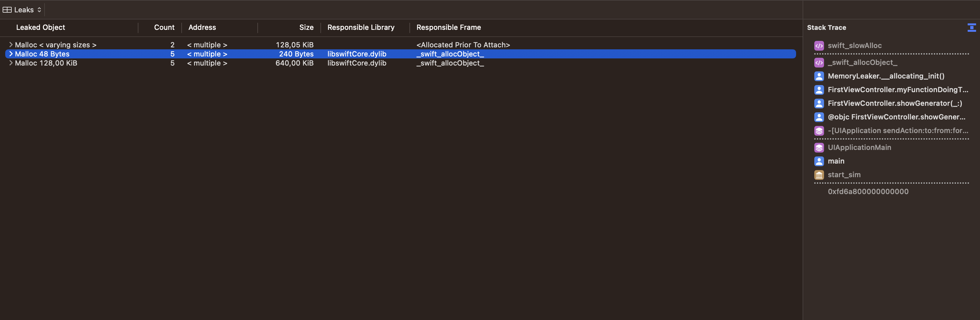Click the table grid icon before the Leaks label

(7, 9)
